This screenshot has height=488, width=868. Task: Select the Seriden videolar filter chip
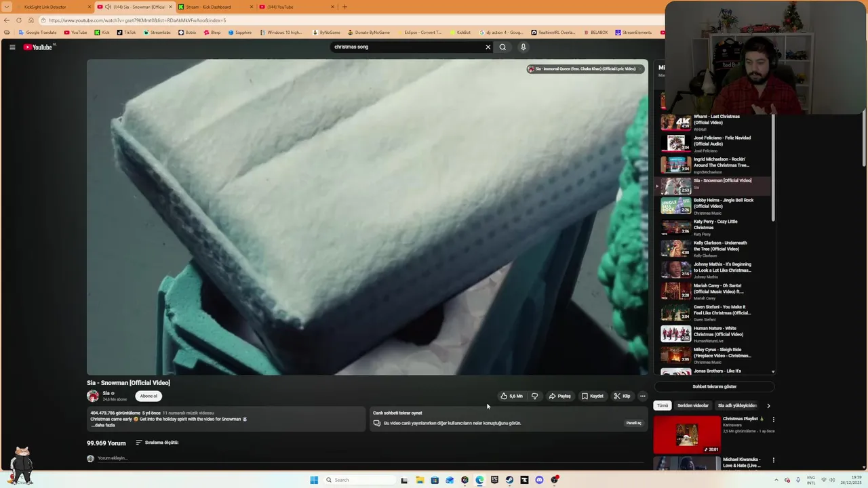[693, 405]
